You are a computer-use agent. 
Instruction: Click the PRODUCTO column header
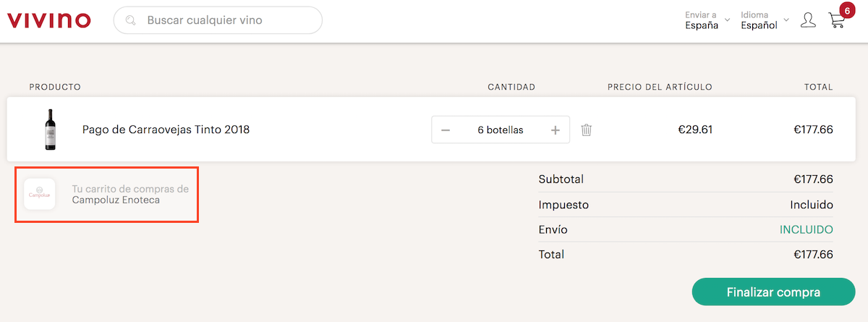pyautogui.click(x=55, y=87)
